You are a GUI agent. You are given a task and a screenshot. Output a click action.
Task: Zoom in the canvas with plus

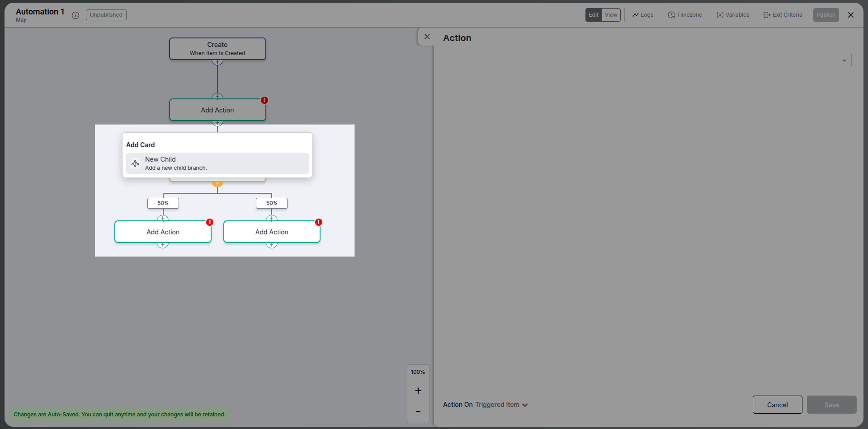click(418, 391)
